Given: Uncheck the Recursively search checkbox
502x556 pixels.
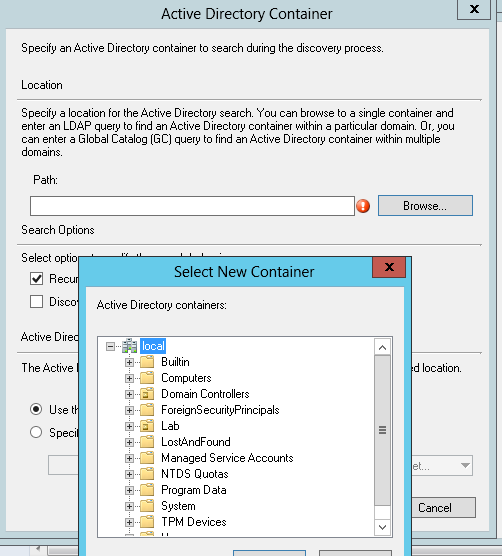Looking at the screenshot, I should click(37, 279).
